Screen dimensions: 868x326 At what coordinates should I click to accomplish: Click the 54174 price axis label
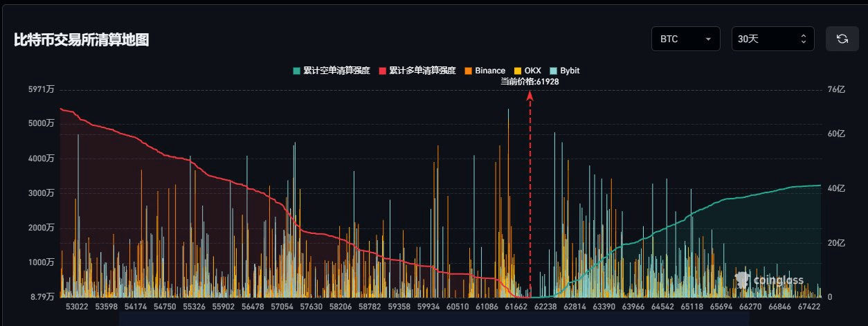(135, 307)
